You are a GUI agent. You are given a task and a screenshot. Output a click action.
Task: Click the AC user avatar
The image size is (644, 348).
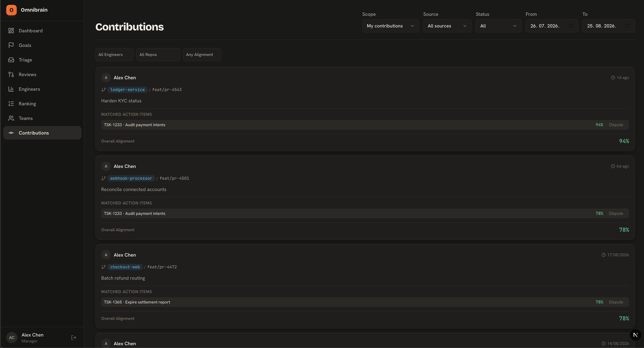(12, 338)
